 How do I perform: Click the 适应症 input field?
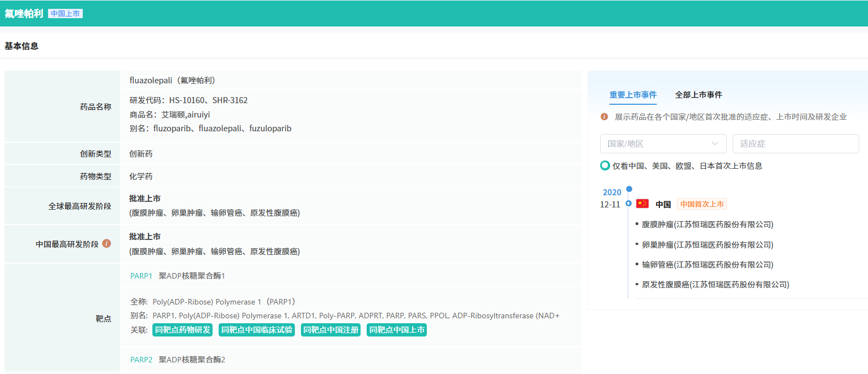tap(795, 143)
